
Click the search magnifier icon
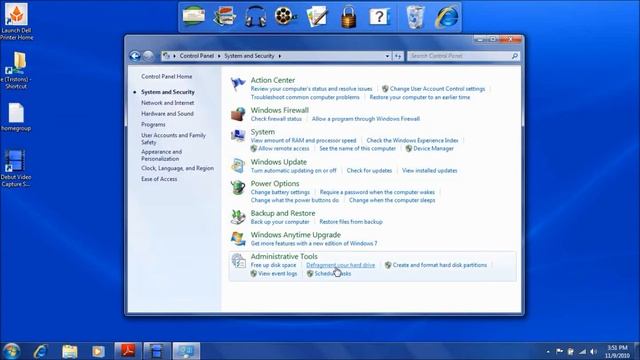pos(515,56)
